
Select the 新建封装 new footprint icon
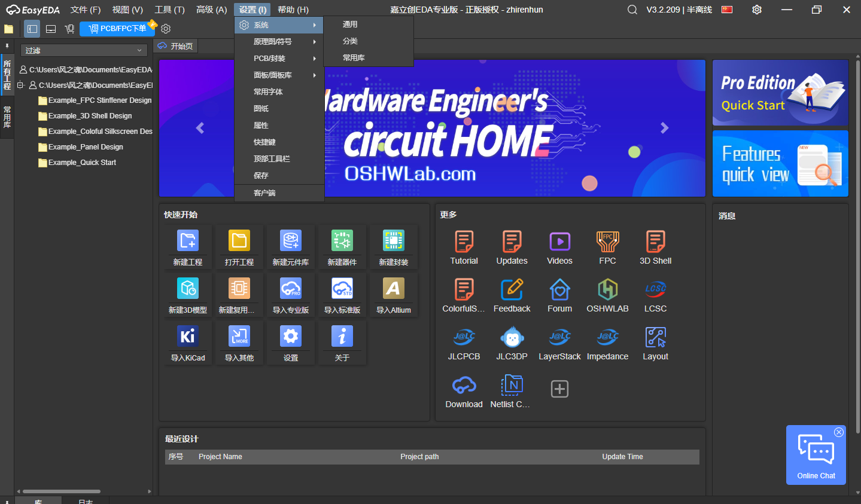tap(394, 240)
